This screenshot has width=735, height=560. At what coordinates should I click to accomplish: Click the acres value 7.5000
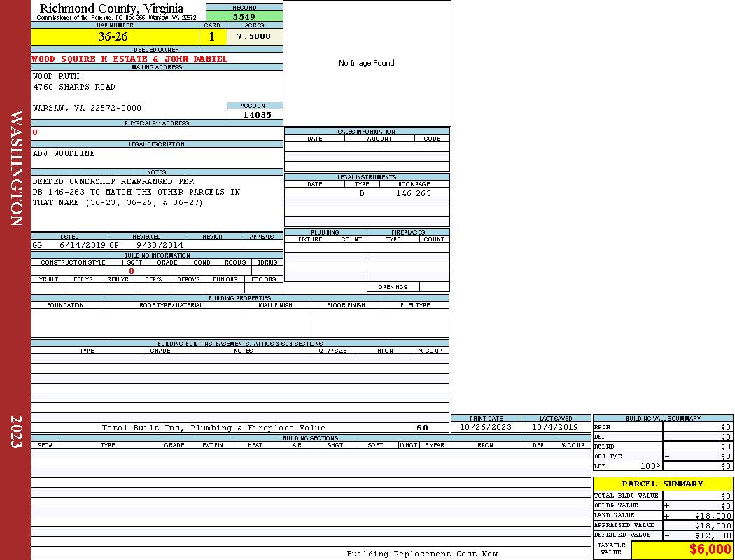(254, 37)
